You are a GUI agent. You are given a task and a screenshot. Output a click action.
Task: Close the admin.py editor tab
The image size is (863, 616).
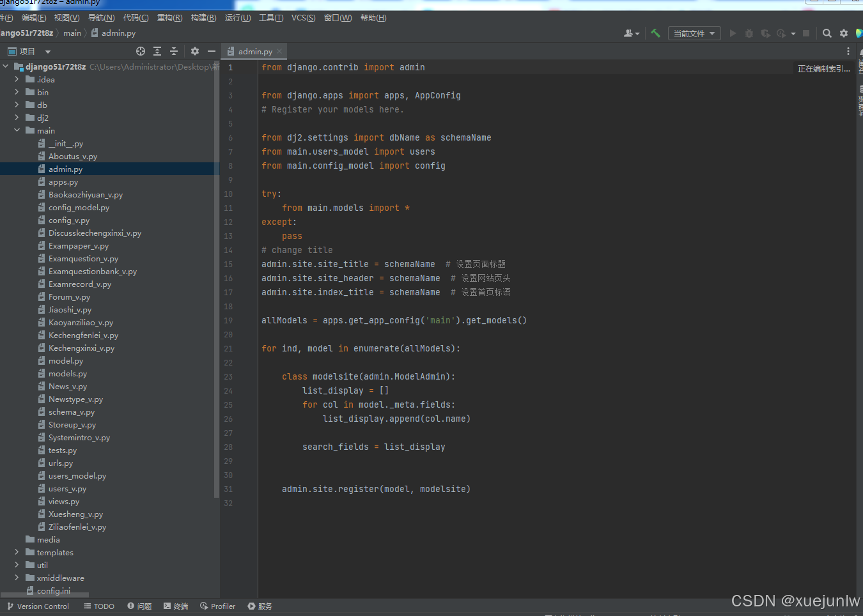coord(279,51)
